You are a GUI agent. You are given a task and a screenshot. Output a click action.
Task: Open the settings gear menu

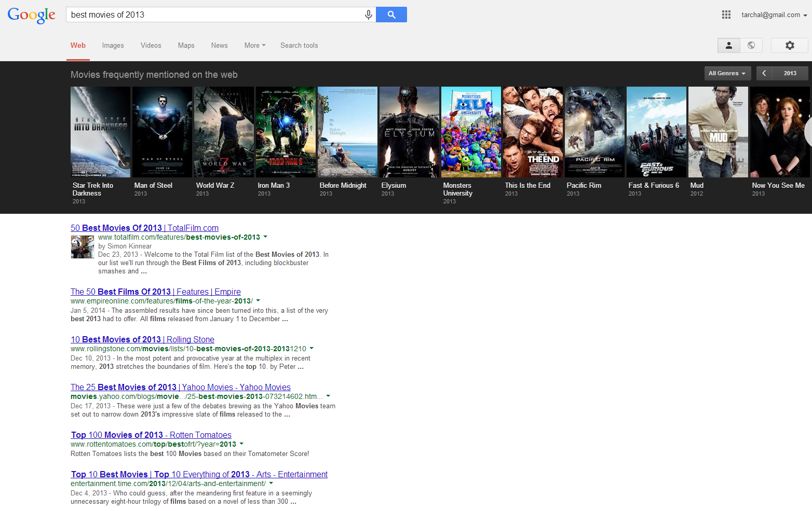click(790, 46)
